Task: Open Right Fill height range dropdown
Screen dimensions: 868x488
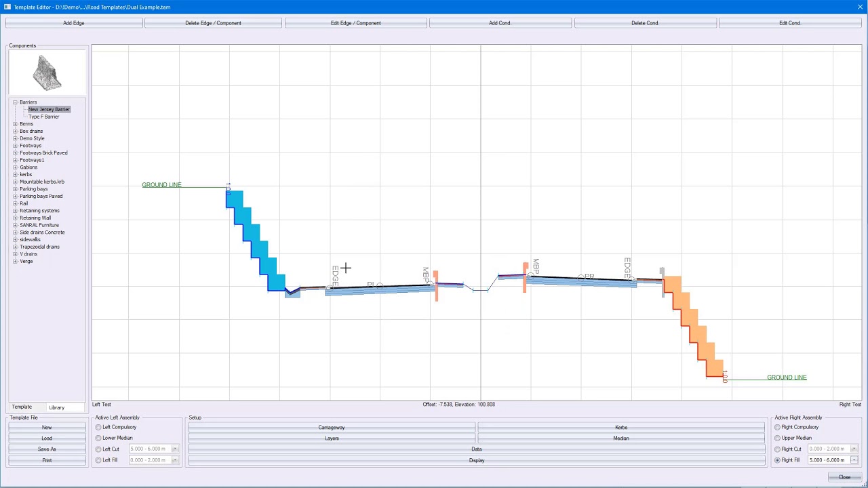Action: click(854, 460)
